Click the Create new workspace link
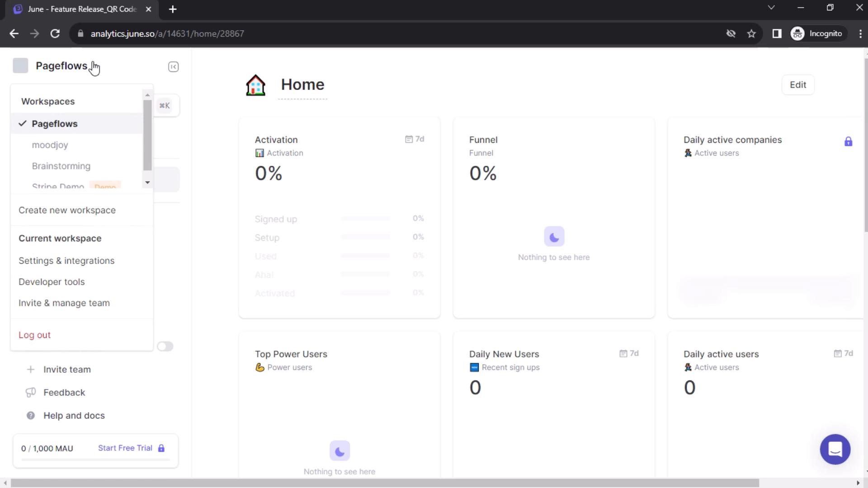868x488 pixels. click(67, 210)
